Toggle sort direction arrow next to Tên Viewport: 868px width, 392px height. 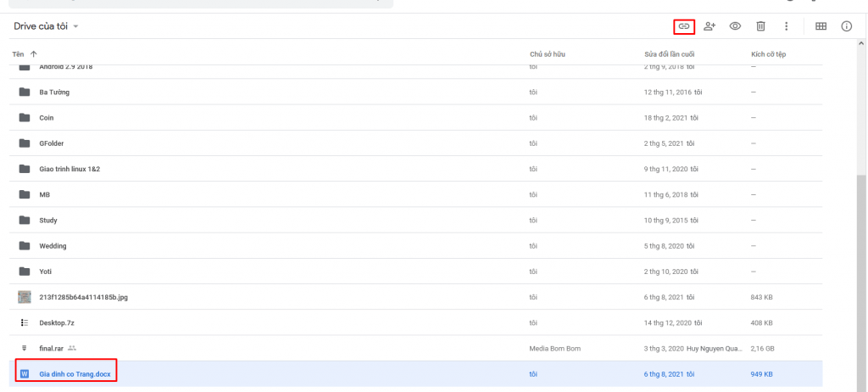click(34, 53)
